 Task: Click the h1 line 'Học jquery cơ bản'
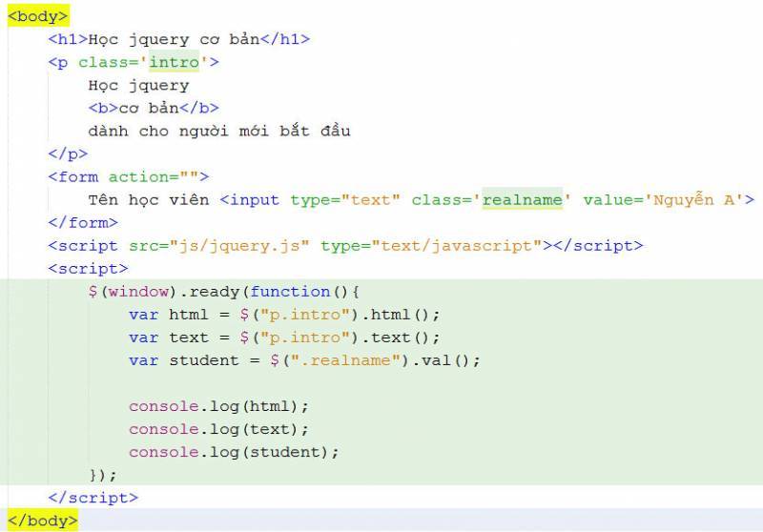[x=178, y=39]
